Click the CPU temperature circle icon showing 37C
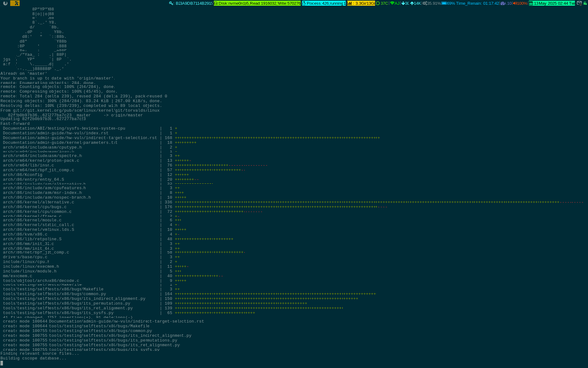The width and height of the screenshot is (588, 368). [x=378, y=3]
